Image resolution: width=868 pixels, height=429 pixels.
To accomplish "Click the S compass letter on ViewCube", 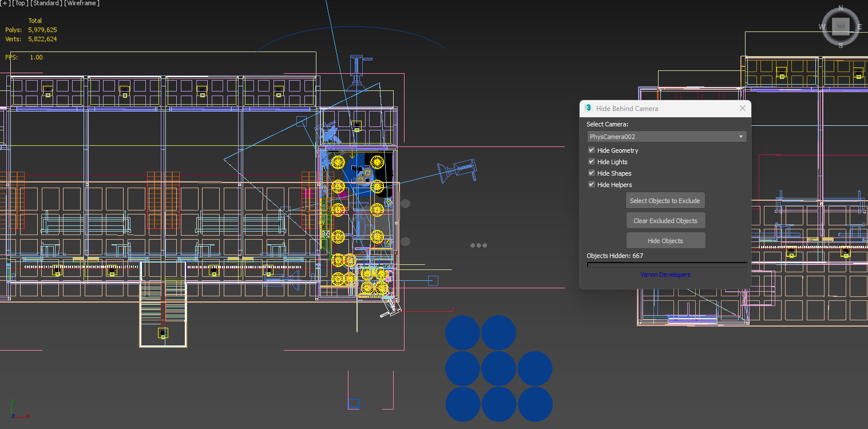I will pyautogui.click(x=841, y=46).
